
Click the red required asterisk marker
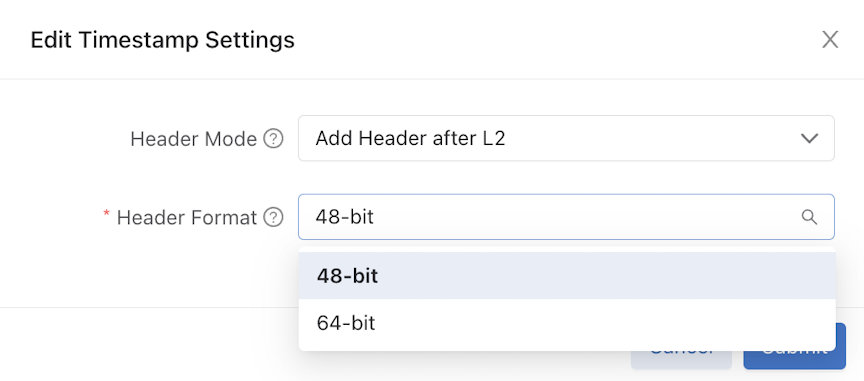(x=107, y=214)
